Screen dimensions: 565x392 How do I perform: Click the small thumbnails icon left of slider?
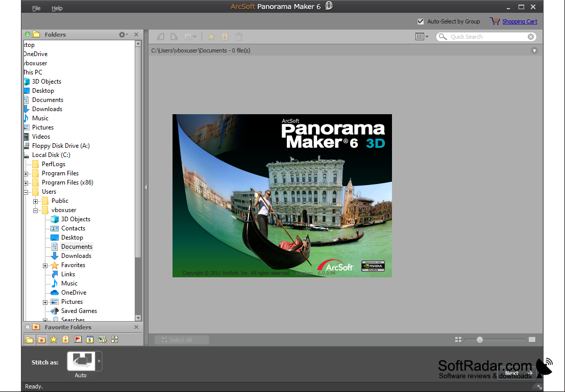(458, 340)
